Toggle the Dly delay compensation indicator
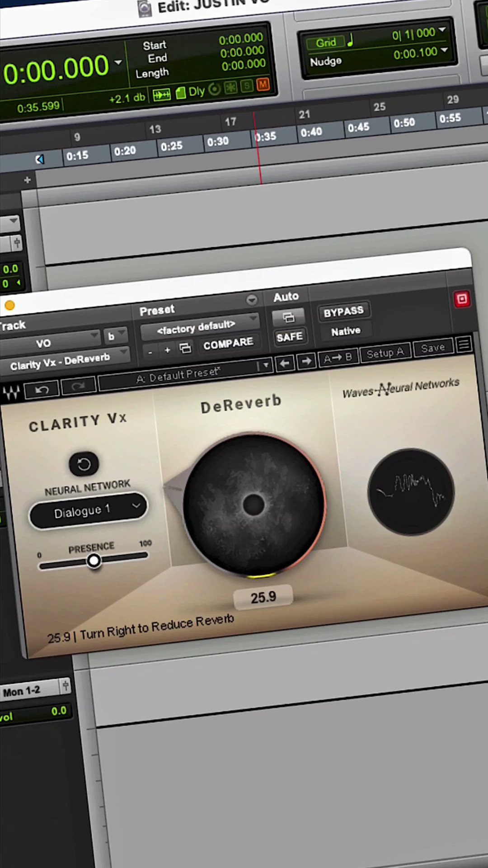Viewport: 488px width, 868px height. 197,91
